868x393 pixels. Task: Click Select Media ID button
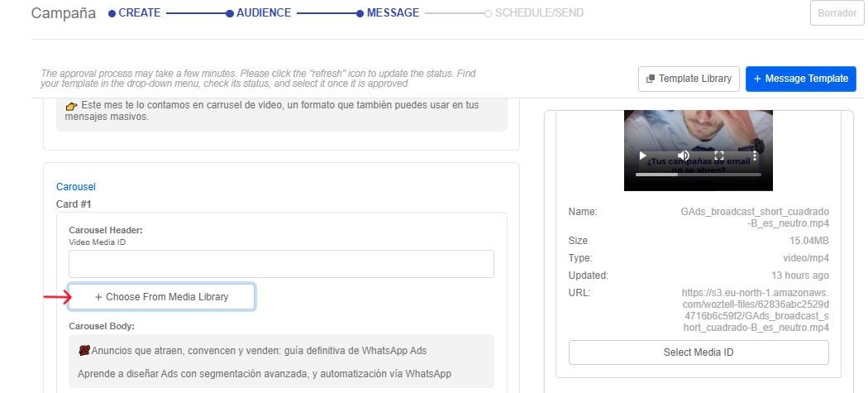click(x=699, y=352)
